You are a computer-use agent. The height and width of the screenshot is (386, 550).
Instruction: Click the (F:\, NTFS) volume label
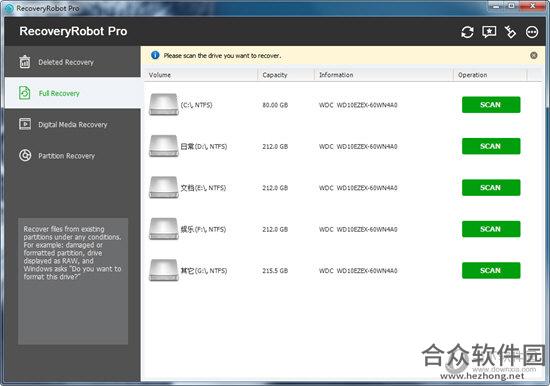click(203, 229)
